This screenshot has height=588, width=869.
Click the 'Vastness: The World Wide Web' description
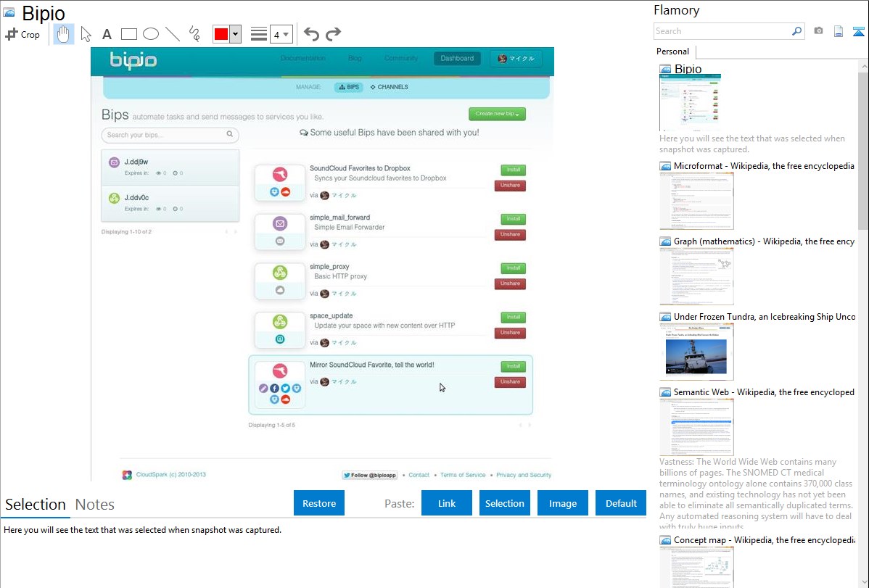pyautogui.click(x=756, y=494)
